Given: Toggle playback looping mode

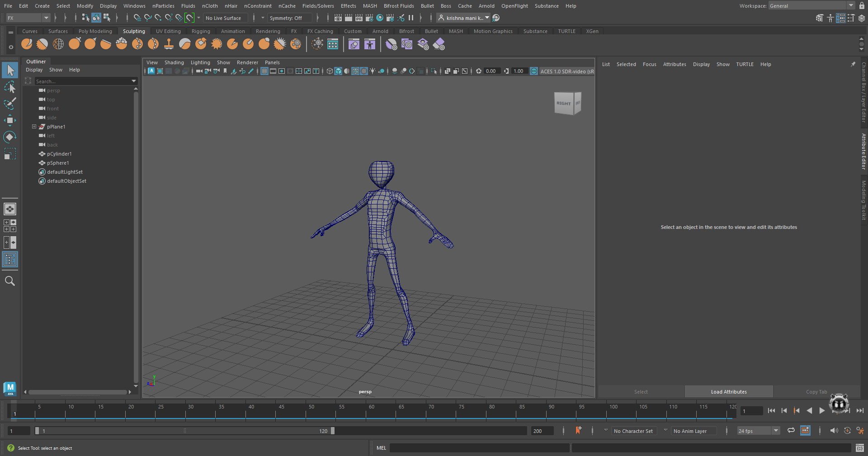Looking at the screenshot, I should coord(791,431).
